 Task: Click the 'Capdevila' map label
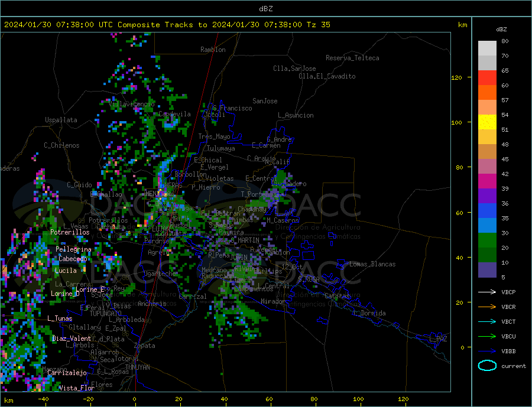coord(174,114)
